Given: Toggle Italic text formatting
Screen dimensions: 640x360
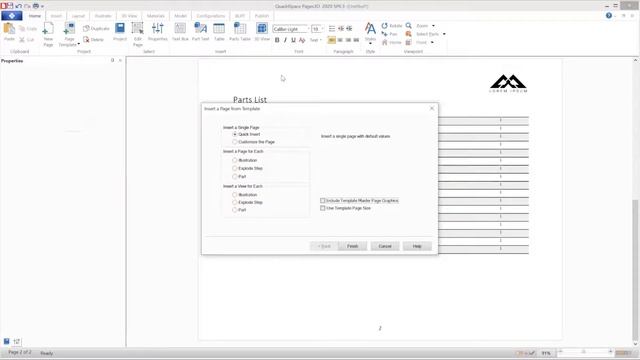Looking at the screenshot, I should (285, 40).
